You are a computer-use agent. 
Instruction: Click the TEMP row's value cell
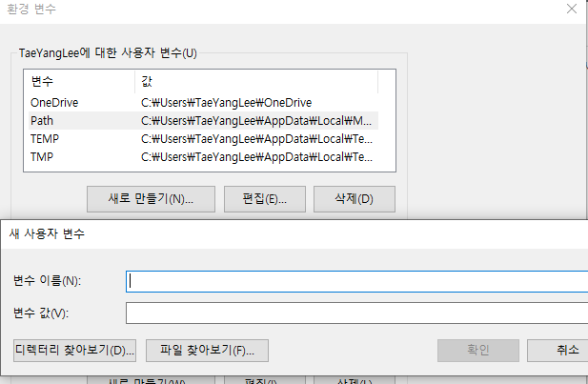click(256, 139)
